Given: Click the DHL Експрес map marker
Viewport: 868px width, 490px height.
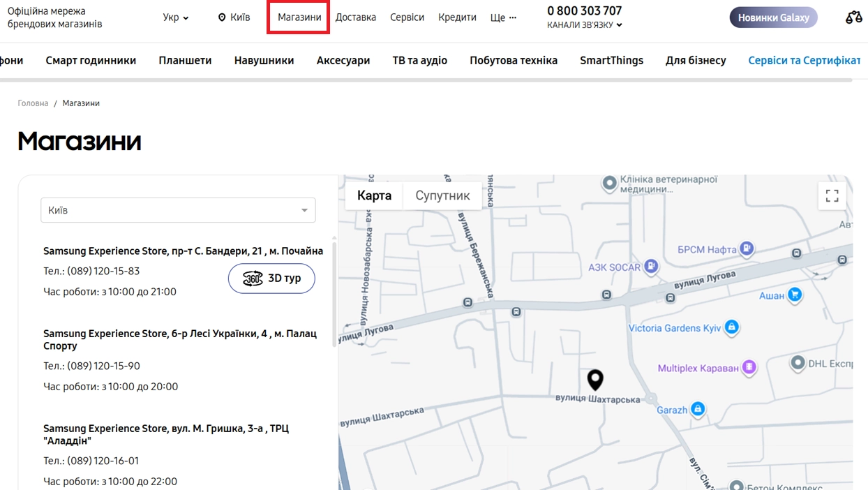Looking at the screenshot, I should pos(798,363).
